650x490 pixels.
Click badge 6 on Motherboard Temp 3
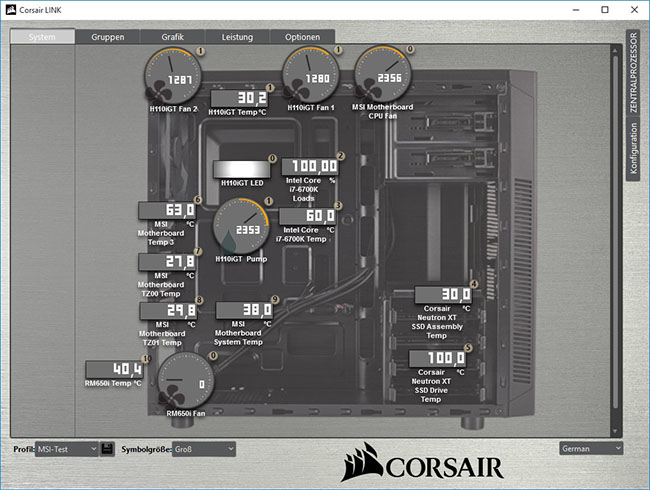click(x=198, y=200)
